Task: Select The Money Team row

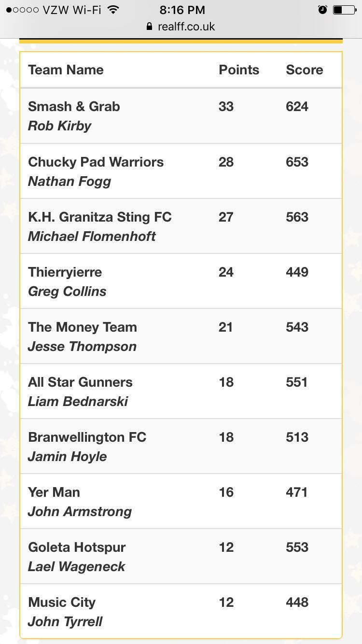Action: point(83,327)
